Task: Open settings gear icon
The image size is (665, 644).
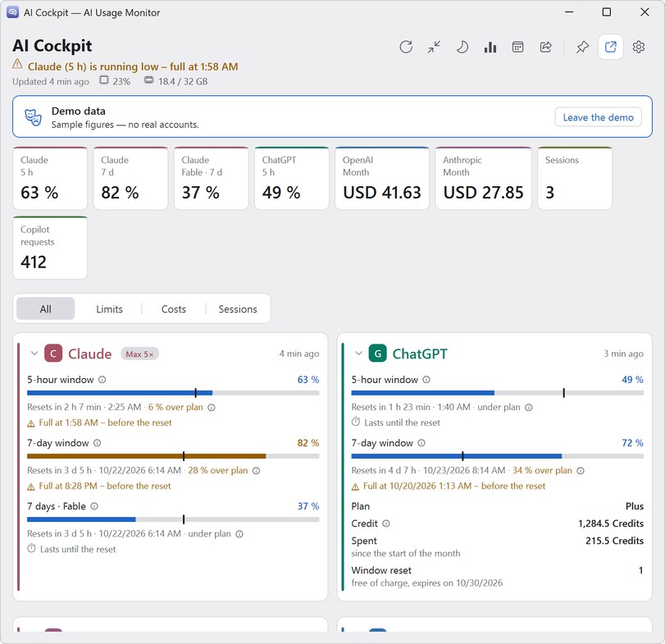Action: [638, 47]
